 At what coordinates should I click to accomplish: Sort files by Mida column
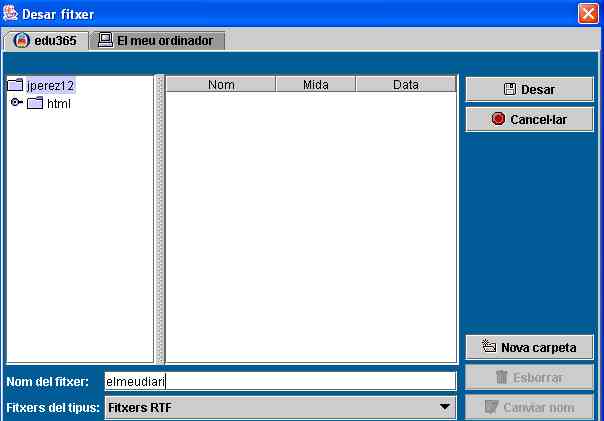(x=315, y=84)
